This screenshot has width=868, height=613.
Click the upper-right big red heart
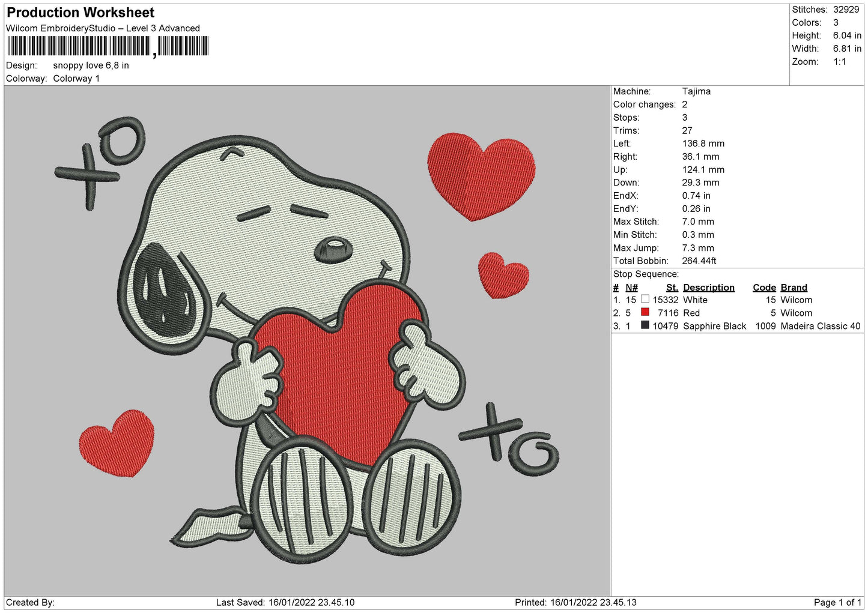[481, 174]
